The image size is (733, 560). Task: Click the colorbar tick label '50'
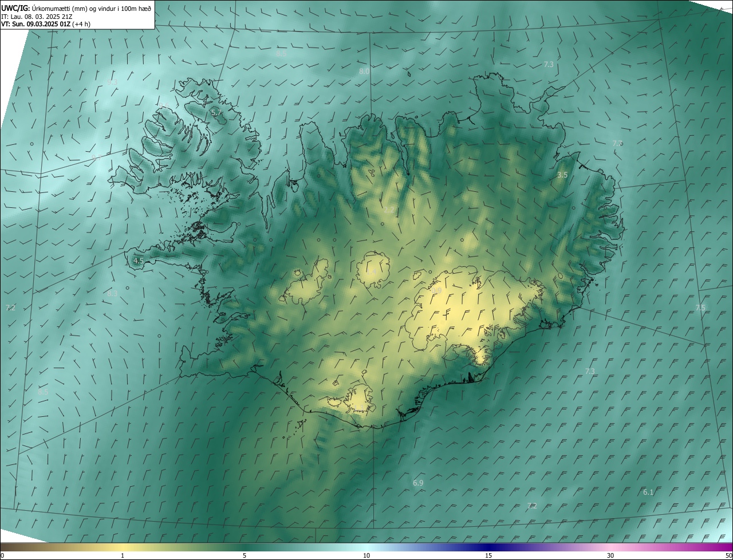[x=728, y=555]
